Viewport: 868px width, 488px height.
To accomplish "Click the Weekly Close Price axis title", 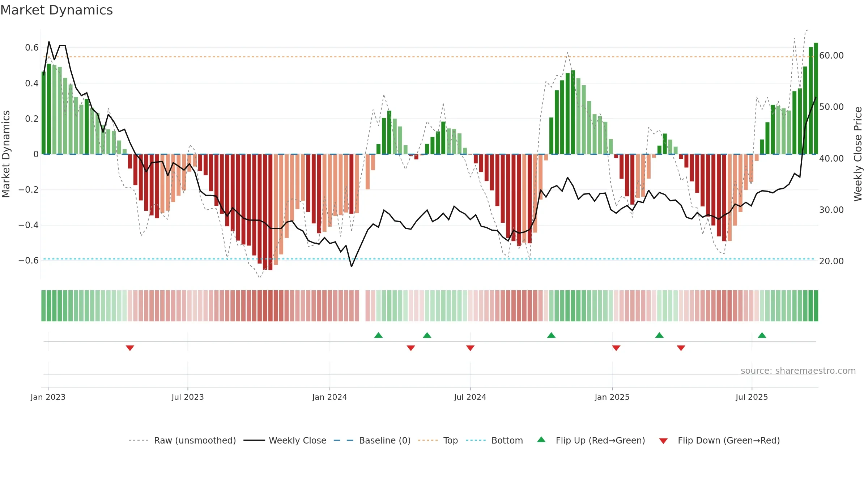I will pyautogui.click(x=858, y=154).
